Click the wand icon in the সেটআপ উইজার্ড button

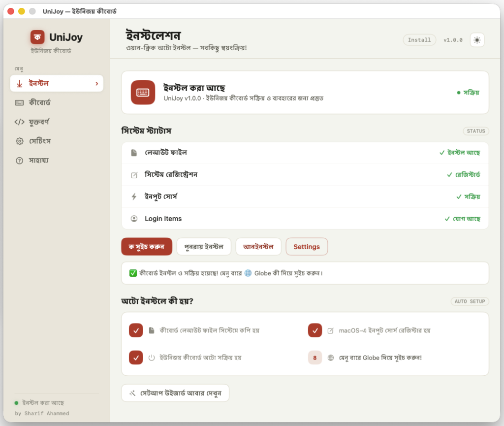132,393
